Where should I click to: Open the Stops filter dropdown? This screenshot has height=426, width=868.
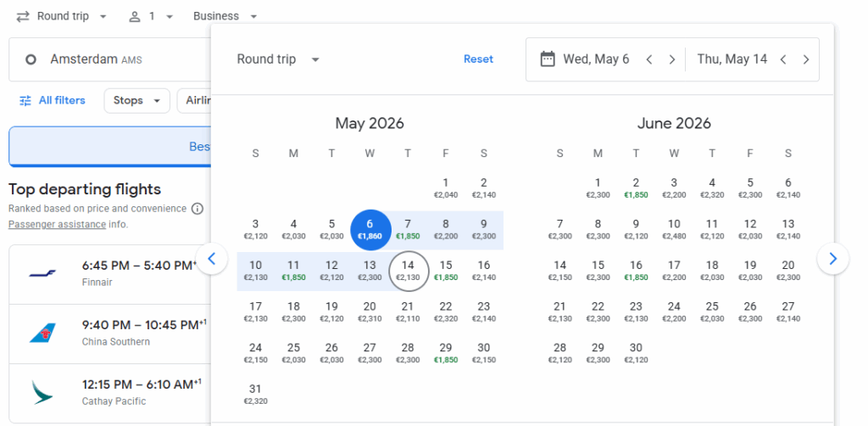[x=136, y=100]
